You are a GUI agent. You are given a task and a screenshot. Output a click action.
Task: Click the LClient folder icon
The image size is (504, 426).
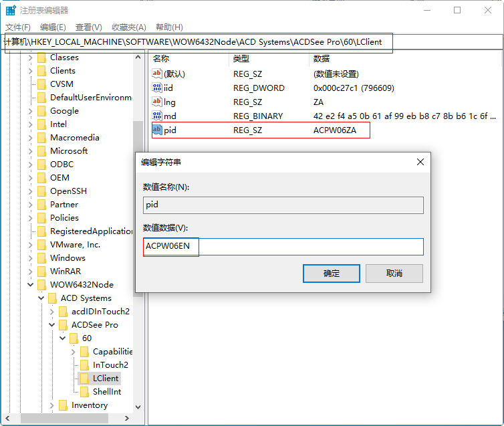tap(84, 379)
